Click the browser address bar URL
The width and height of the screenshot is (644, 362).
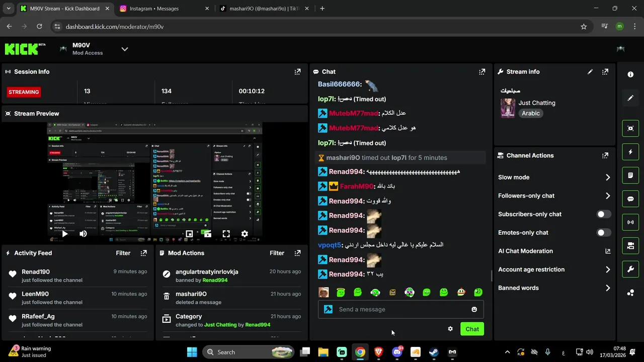pyautogui.click(x=115, y=27)
